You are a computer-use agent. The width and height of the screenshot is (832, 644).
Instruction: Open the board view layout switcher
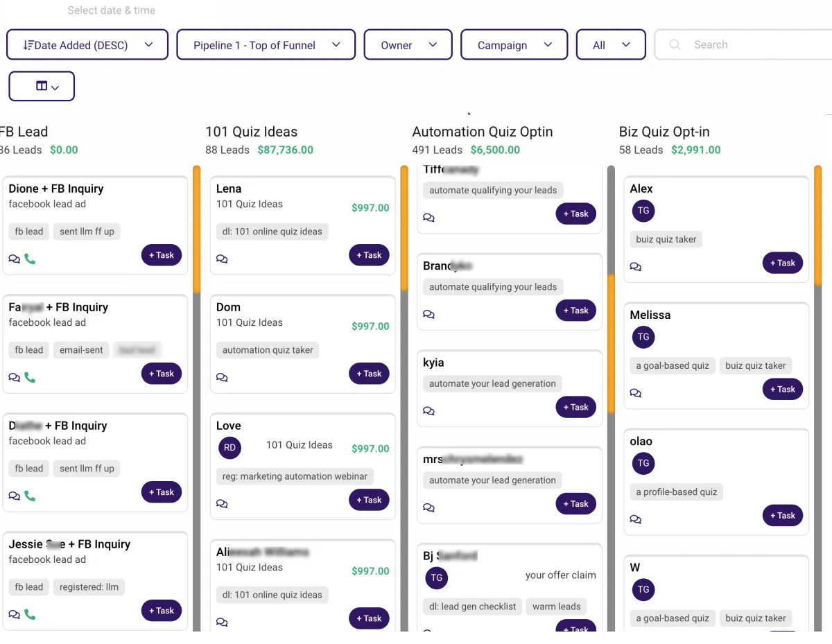click(42, 87)
